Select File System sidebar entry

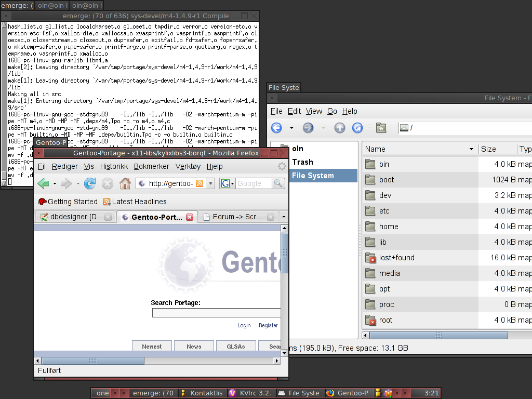point(323,176)
